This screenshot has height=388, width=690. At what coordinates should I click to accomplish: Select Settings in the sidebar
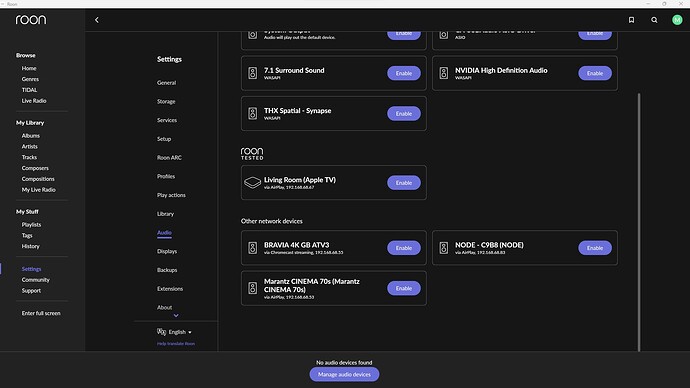click(x=31, y=269)
